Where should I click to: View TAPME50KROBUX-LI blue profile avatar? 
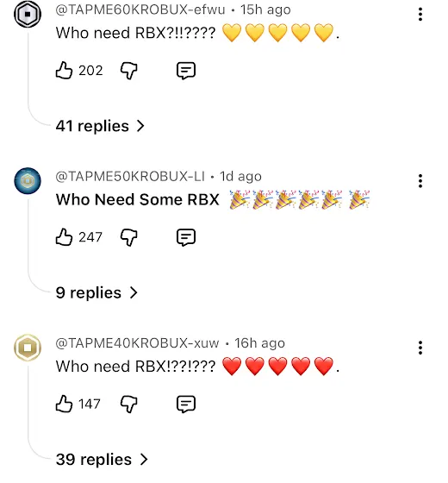coord(28,181)
